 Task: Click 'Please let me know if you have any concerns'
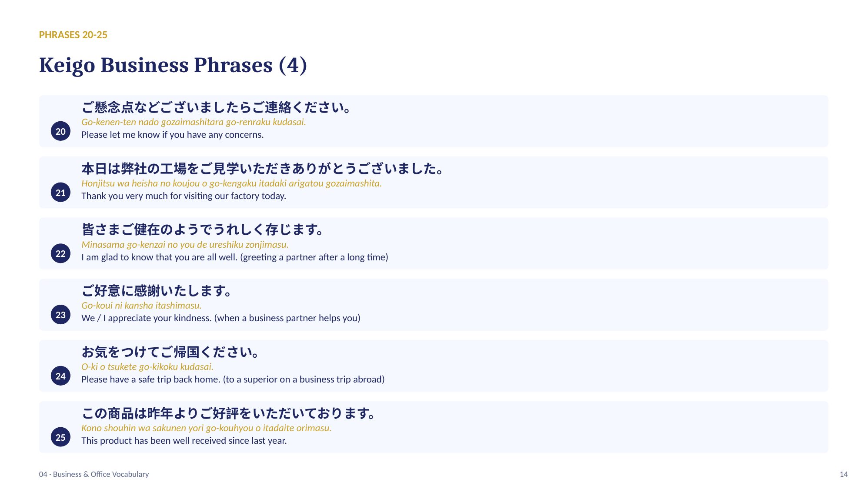pos(172,135)
